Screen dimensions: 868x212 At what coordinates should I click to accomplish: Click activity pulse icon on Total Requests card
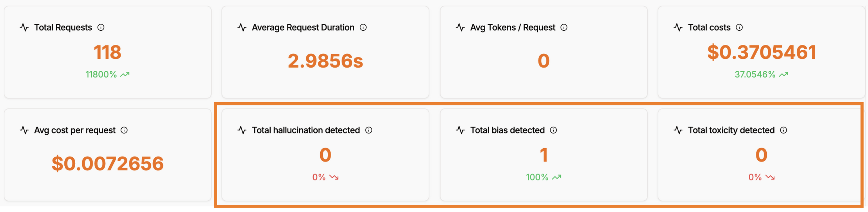(24, 27)
